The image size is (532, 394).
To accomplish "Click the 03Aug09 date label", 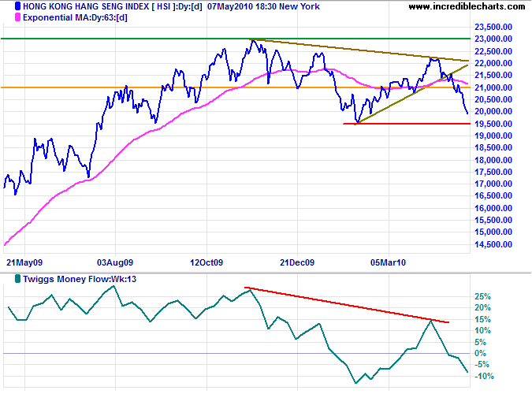I will click(x=115, y=262).
